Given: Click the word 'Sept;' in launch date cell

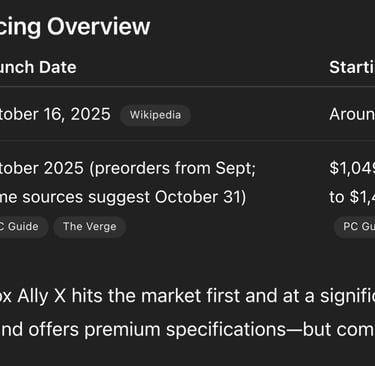Looking at the screenshot, I should coord(235,168).
